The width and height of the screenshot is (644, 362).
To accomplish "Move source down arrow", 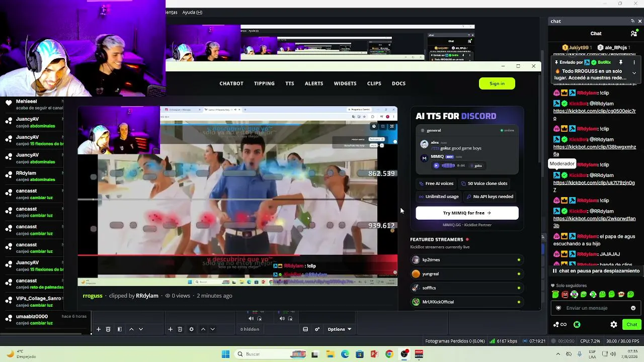I will (x=212, y=329).
